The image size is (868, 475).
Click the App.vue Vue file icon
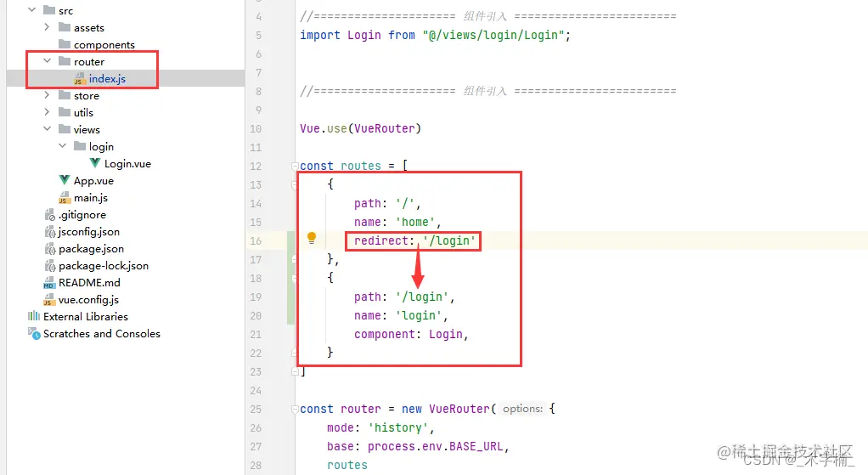[x=65, y=180]
